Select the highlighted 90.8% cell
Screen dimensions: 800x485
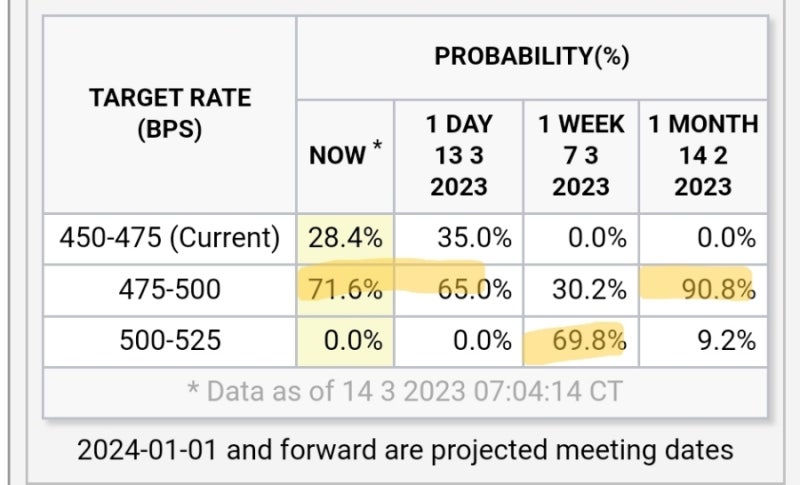coord(718,290)
